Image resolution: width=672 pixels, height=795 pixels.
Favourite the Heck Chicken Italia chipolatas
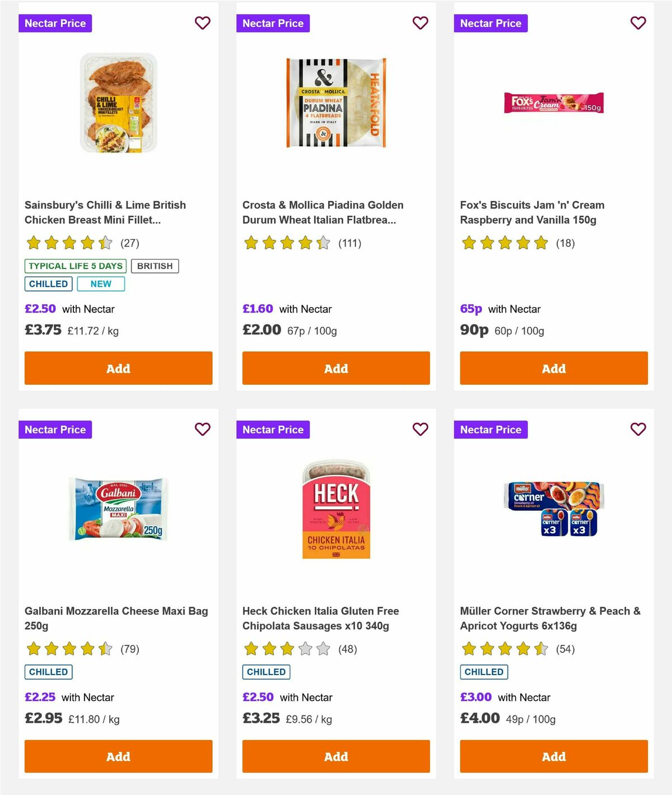click(420, 429)
